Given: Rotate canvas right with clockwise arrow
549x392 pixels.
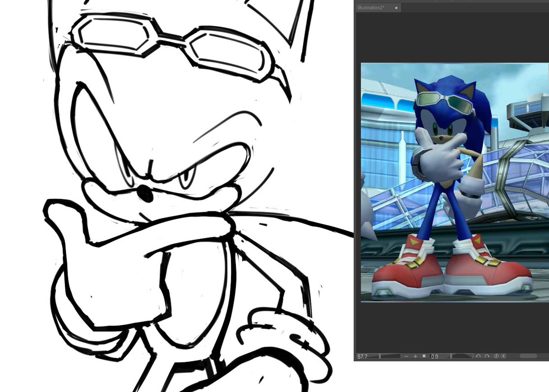Looking at the screenshot, I should (x=487, y=356).
